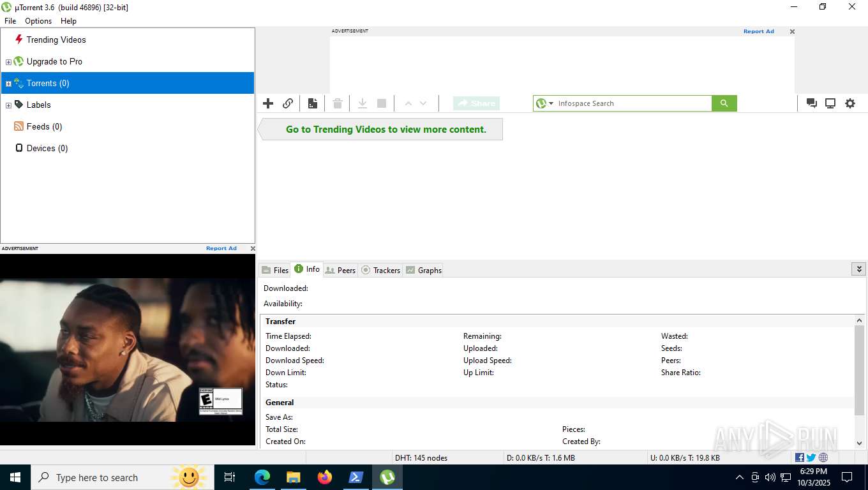Select Devices (0) in sidebar
Image resolution: width=868 pixels, height=490 pixels.
[x=47, y=148]
